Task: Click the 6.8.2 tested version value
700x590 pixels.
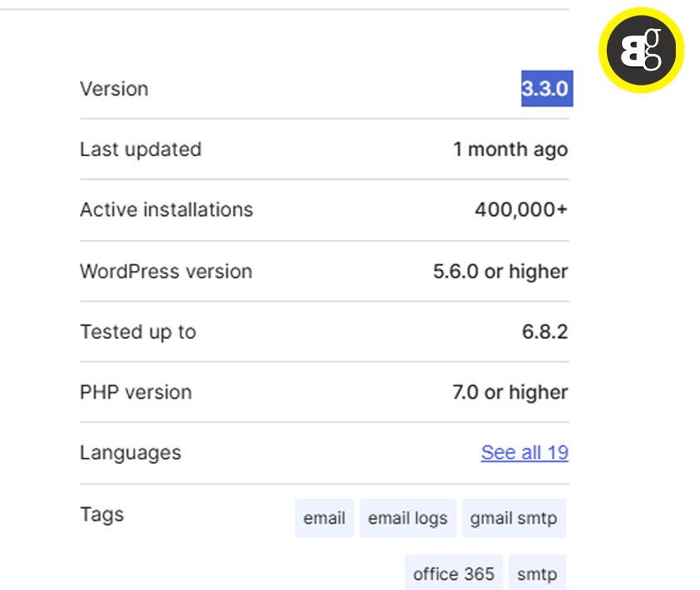Action: pos(545,332)
